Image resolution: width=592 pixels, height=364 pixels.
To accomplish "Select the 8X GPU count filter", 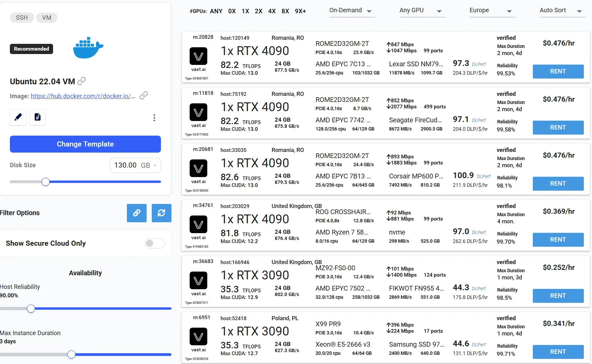I will coord(285,11).
